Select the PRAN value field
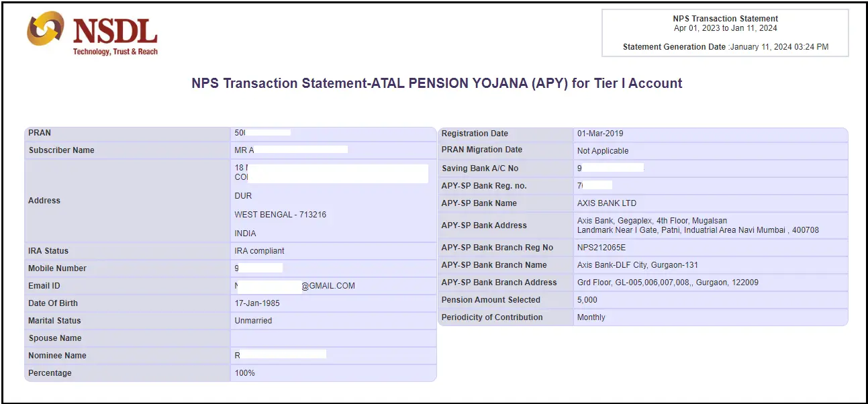The image size is (868, 404). pos(333,134)
